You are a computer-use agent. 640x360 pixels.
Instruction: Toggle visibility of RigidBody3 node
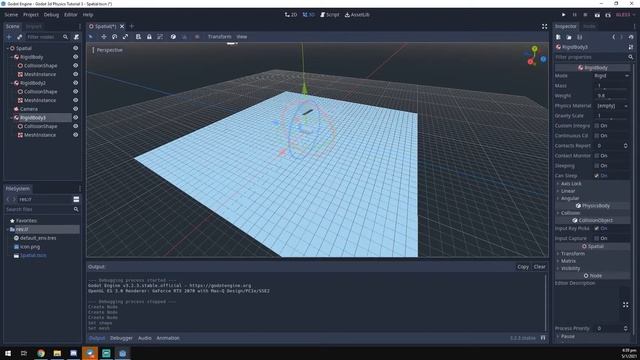click(x=76, y=118)
